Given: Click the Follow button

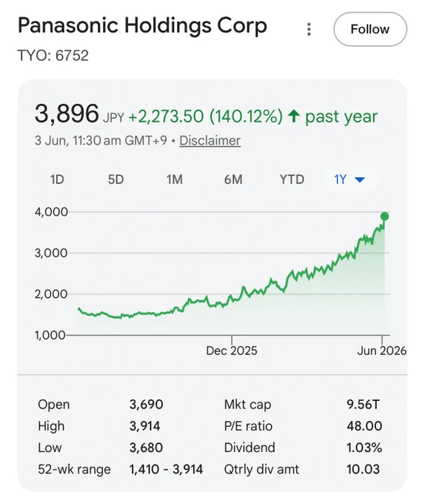Looking at the screenshot, I should (x=370, y=29).
